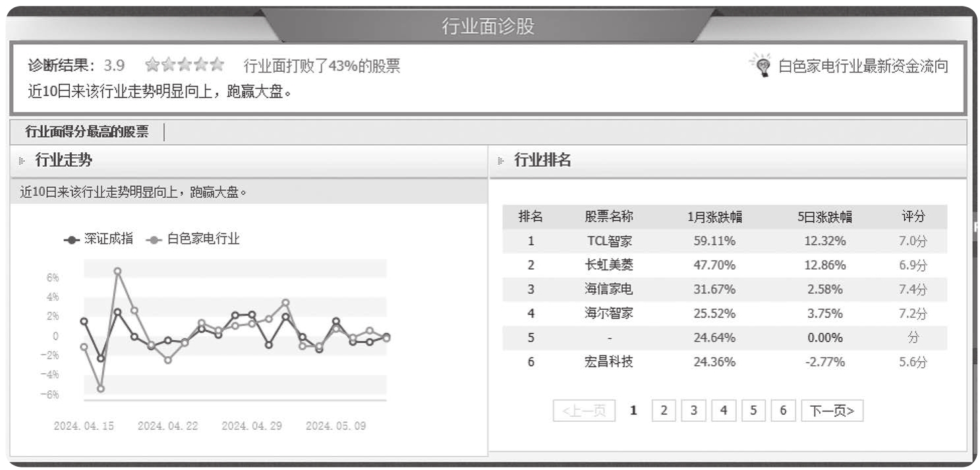This screenshot has width=980, height=470.
Task: Open the 海信家电 stock
Action: [609, 289]
